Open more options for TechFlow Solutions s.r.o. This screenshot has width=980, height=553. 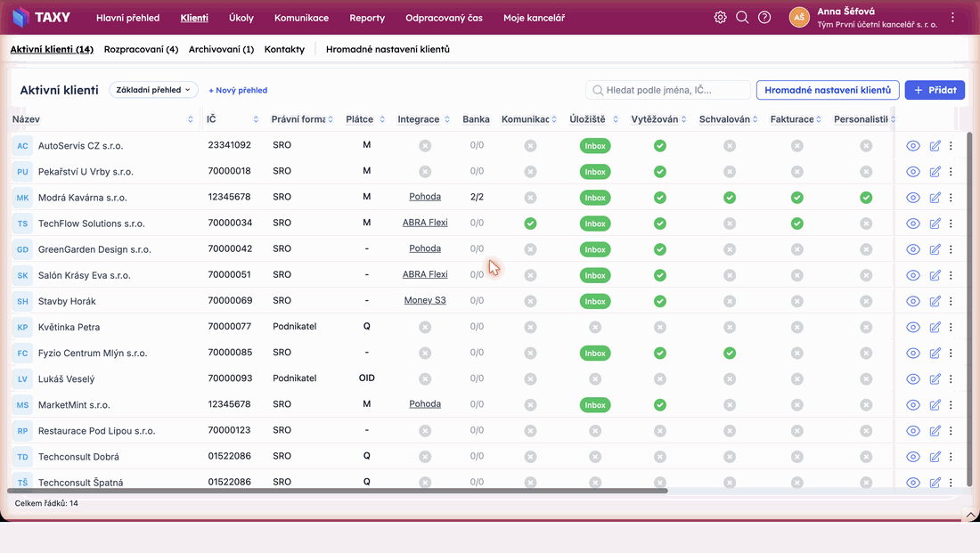pos(951,224)
